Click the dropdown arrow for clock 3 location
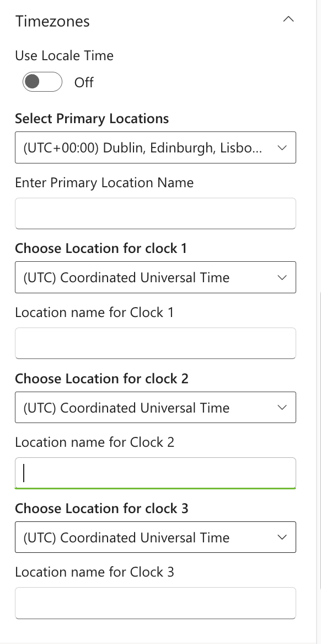321x644 pixels. 282,537
